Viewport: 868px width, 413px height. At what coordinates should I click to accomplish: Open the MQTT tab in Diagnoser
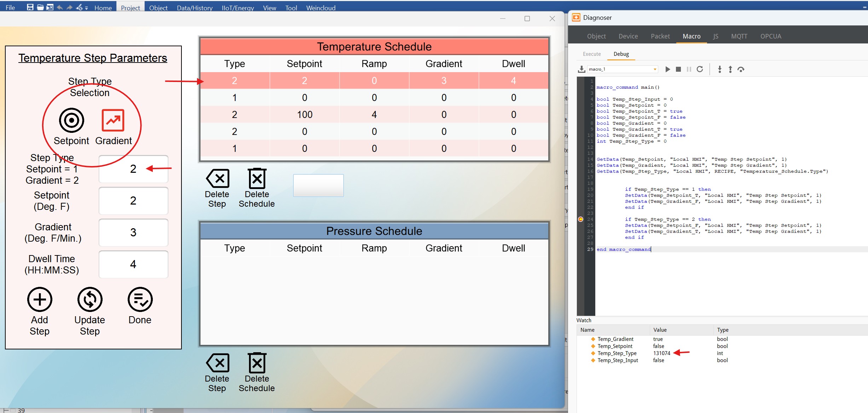click(739, 36)
